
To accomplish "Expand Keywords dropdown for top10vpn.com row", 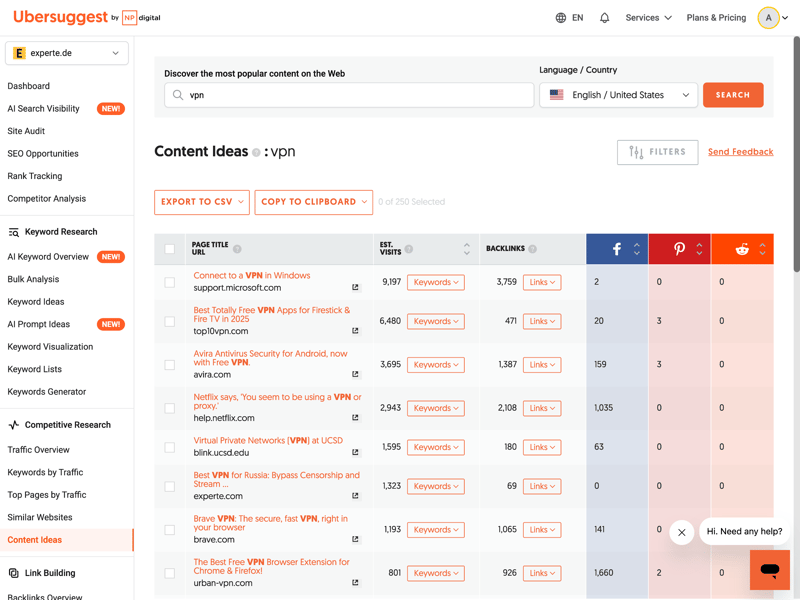I will pyautogui.click(x=436, y=321).
